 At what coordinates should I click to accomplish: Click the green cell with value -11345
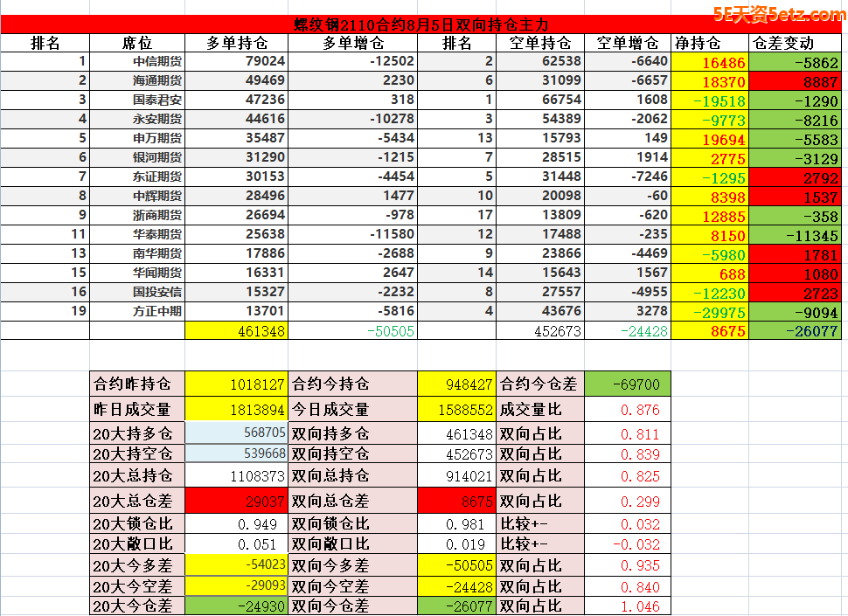pyautogui.click(x=799, y=235)
